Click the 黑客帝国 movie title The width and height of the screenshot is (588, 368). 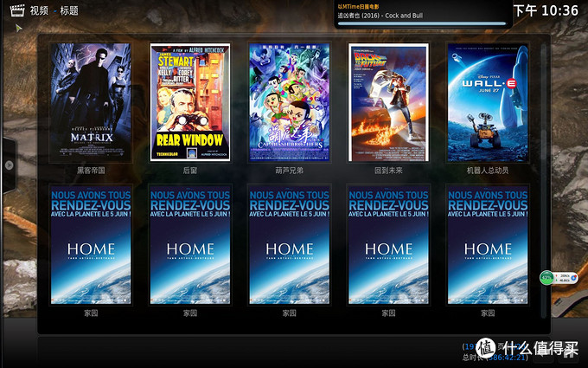tap(91, 171)
